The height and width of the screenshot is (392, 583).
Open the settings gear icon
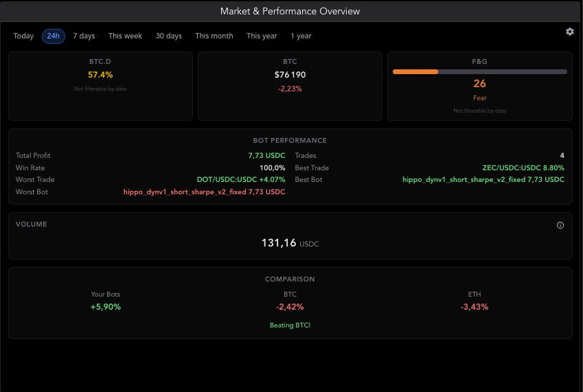tap(570, 32)
